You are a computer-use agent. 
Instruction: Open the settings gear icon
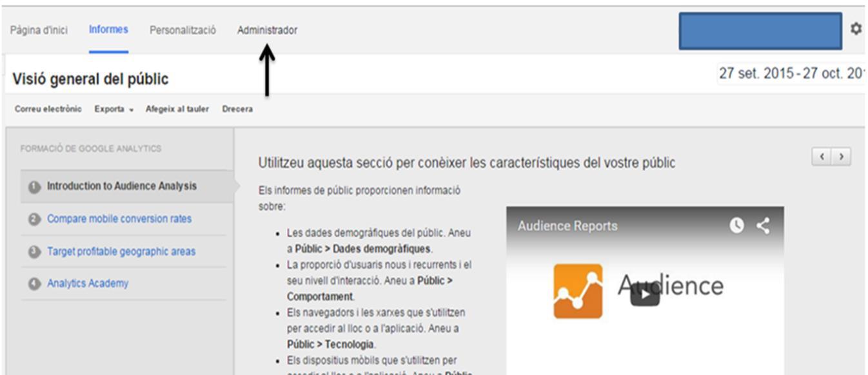[x=856, y=29]
